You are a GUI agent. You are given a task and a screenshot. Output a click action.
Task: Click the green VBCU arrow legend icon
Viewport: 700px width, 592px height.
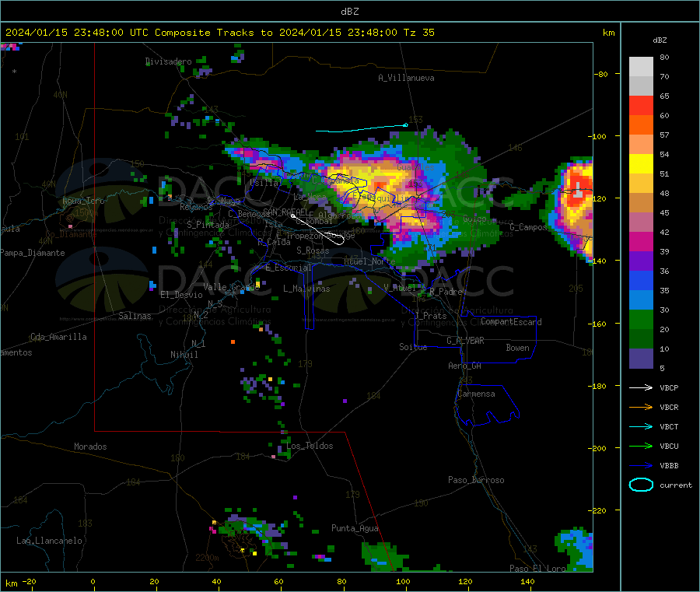641,446
